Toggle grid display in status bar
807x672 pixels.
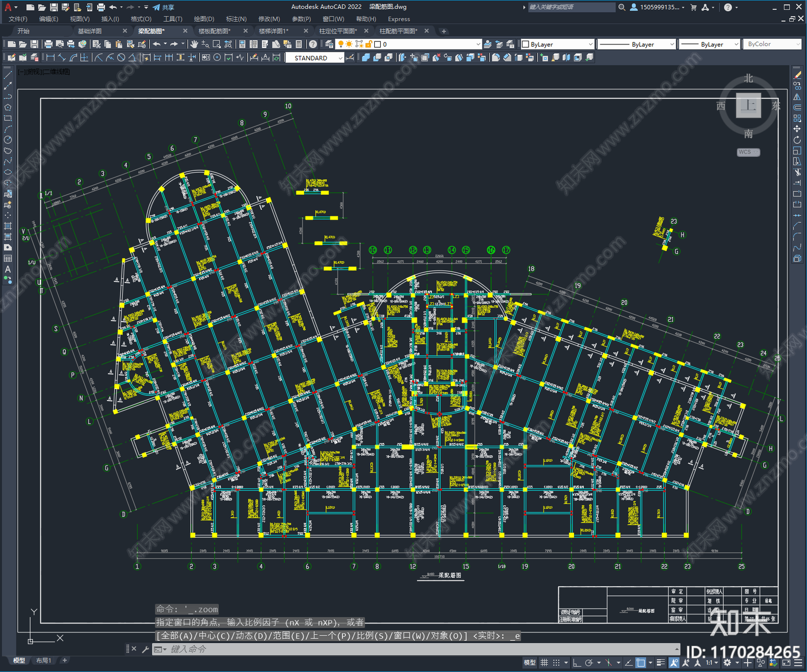(544, 662)
